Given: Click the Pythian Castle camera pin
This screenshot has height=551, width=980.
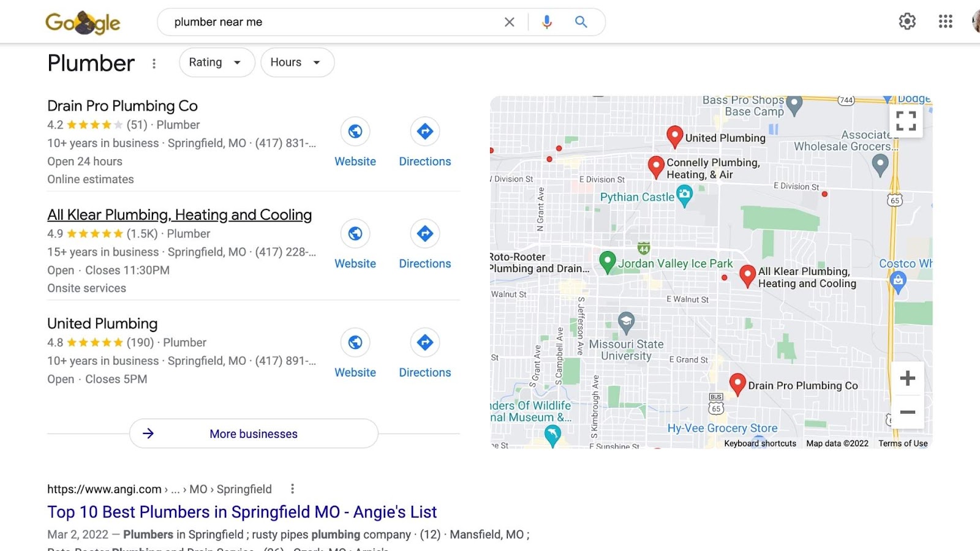Looking at the screenshot, I should point(684,197).
